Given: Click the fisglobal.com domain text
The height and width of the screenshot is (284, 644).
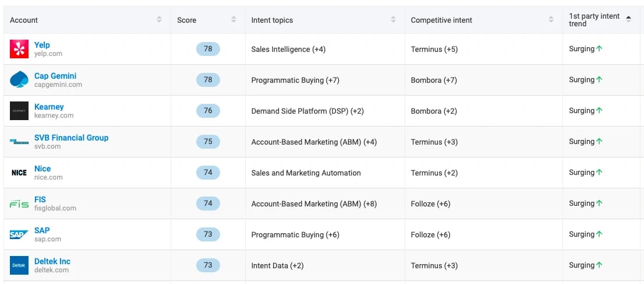Looking at the screenshot, I should (x=55, y=208).
